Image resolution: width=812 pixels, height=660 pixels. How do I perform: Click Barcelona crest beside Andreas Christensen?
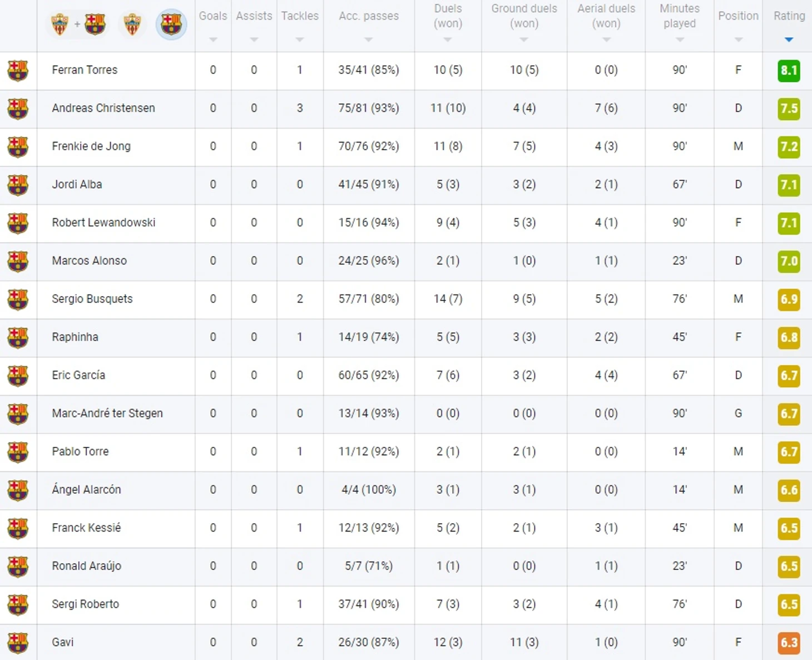18,109
